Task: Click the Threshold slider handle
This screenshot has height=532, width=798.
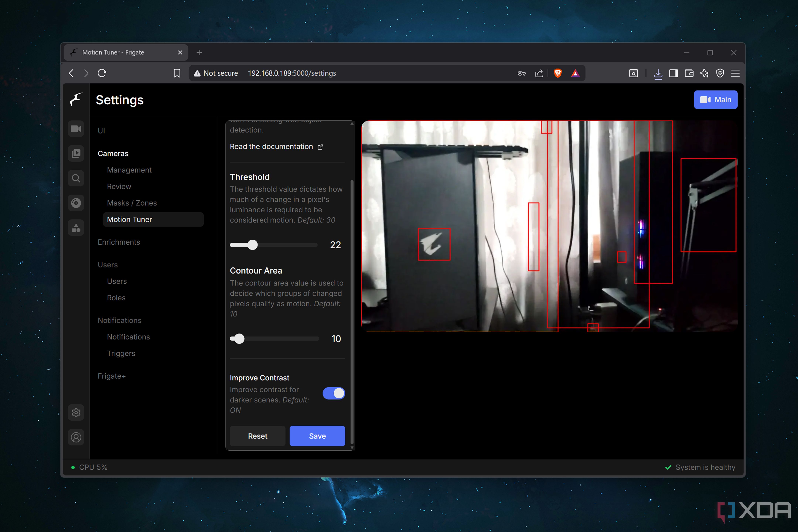Action: [253, 245]
